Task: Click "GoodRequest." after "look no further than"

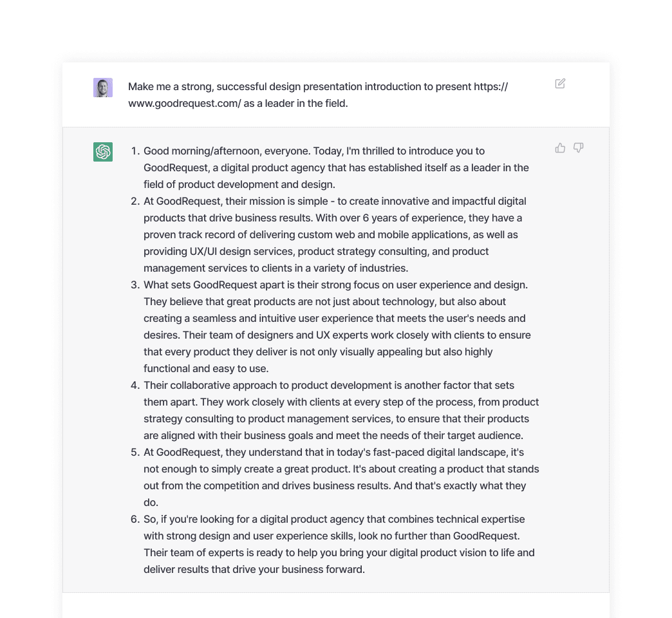Action: click(x=487, y=536)
